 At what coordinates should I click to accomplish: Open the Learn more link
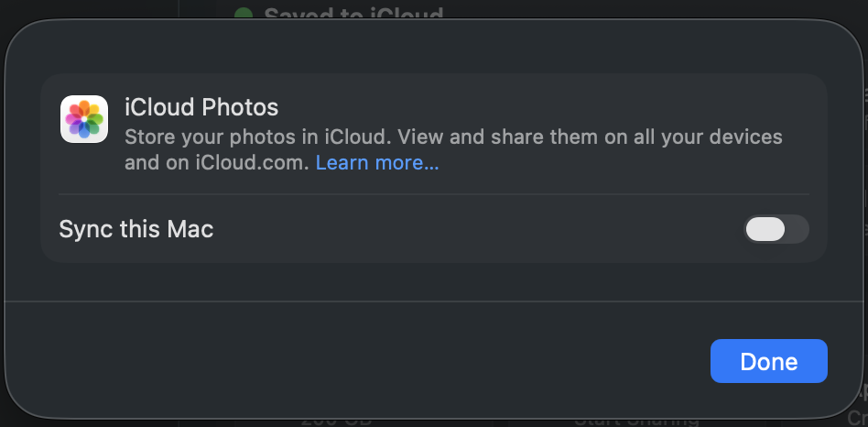pyautogui.click(x=377, y=163)
